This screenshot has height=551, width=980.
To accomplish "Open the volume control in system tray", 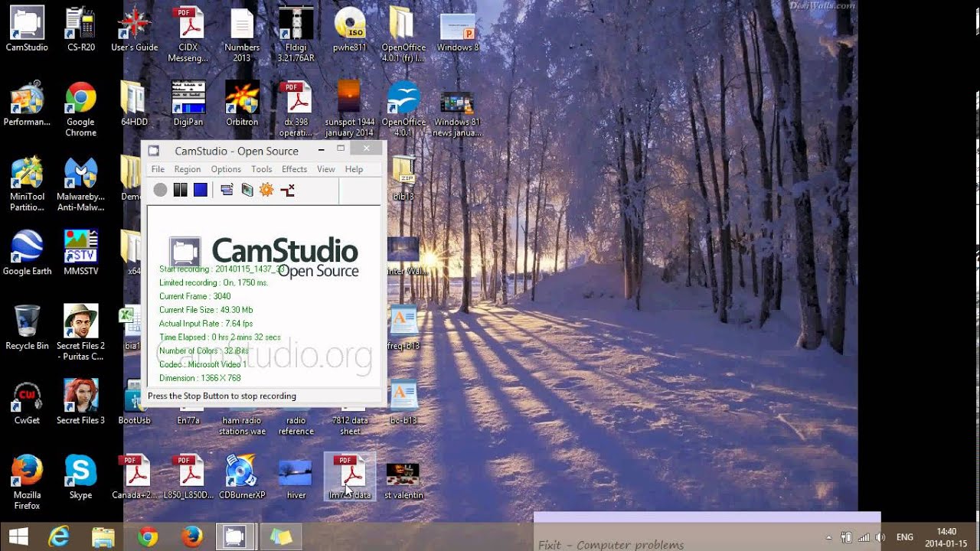I will tap(880, 537).
